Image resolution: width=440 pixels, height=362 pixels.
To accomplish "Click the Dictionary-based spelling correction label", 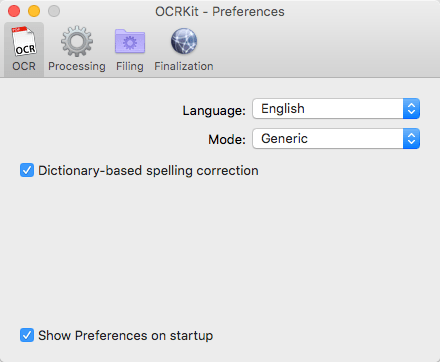I will tap(148, 171).
